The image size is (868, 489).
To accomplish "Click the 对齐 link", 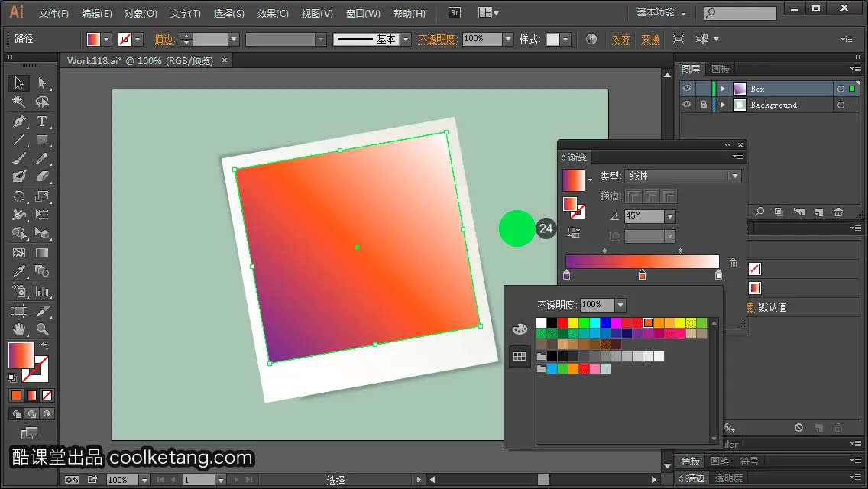I will (x=621, y=39).
